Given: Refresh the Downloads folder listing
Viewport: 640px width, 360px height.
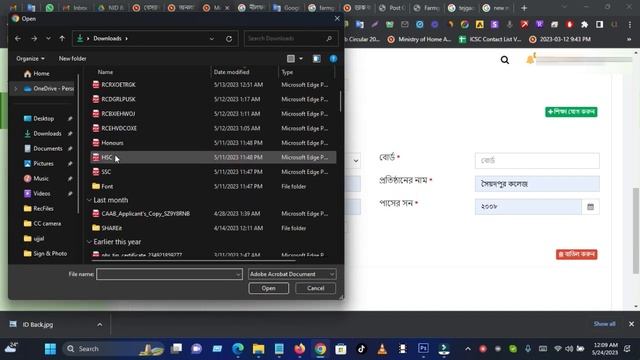Looking at the screenshot, I should tap(229, 39).
